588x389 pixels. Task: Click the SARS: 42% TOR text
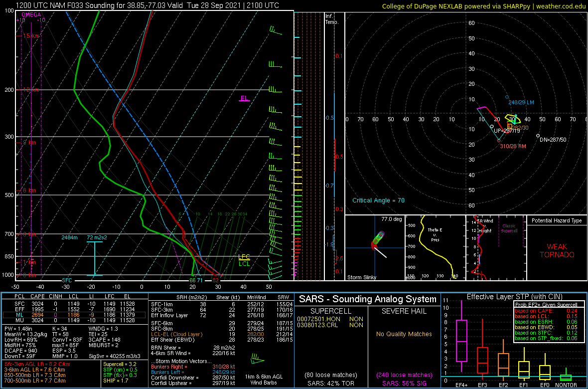point(330,384)
